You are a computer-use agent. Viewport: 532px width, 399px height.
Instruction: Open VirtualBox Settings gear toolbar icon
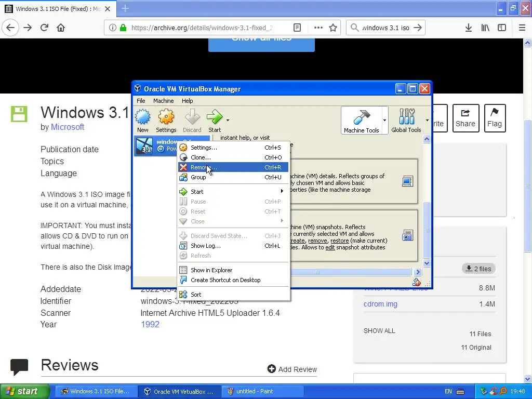click(166, 121)
